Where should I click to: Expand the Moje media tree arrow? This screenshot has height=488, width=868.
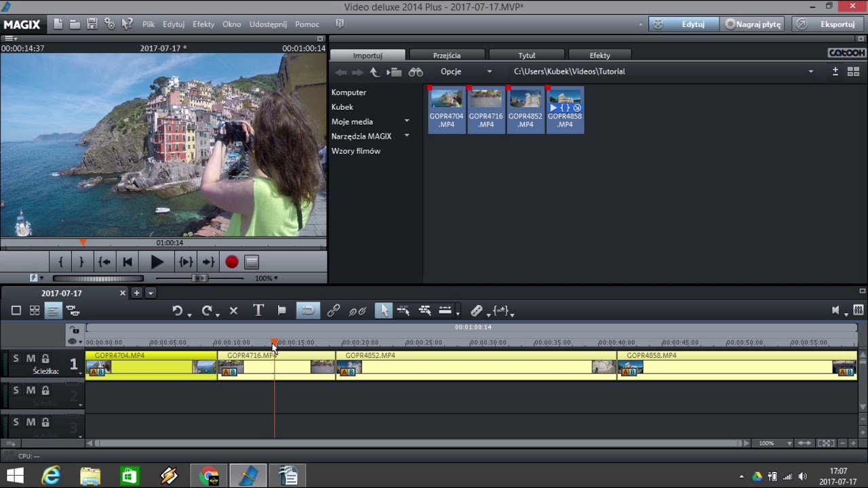click(407, 121)
